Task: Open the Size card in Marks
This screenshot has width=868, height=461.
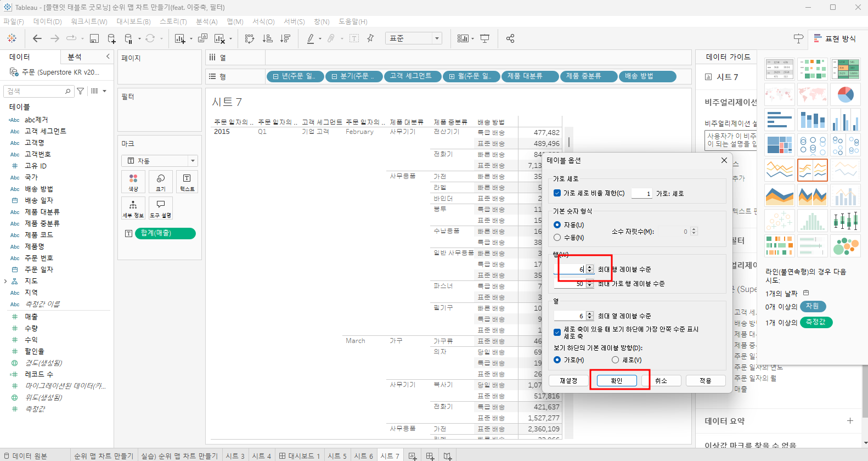Action: pos(161,182)
